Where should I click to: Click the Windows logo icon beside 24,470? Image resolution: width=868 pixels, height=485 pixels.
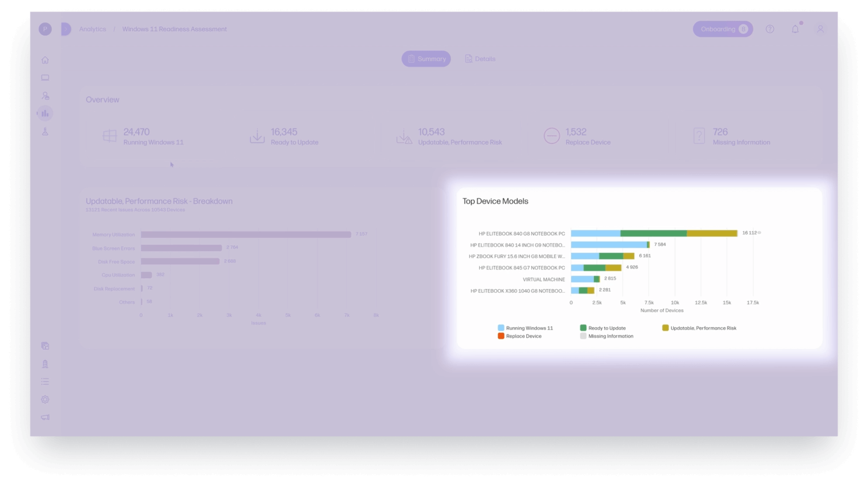(x=109, y=137)
